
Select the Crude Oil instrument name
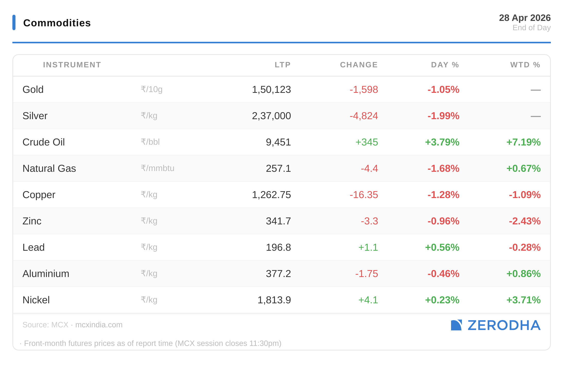44,142
